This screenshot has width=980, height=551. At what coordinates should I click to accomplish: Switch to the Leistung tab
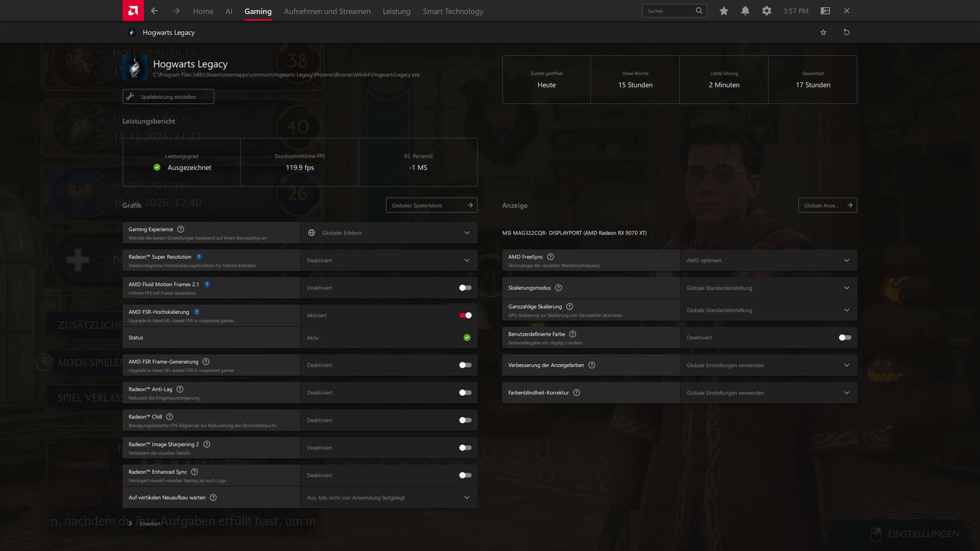pos(396,11)
